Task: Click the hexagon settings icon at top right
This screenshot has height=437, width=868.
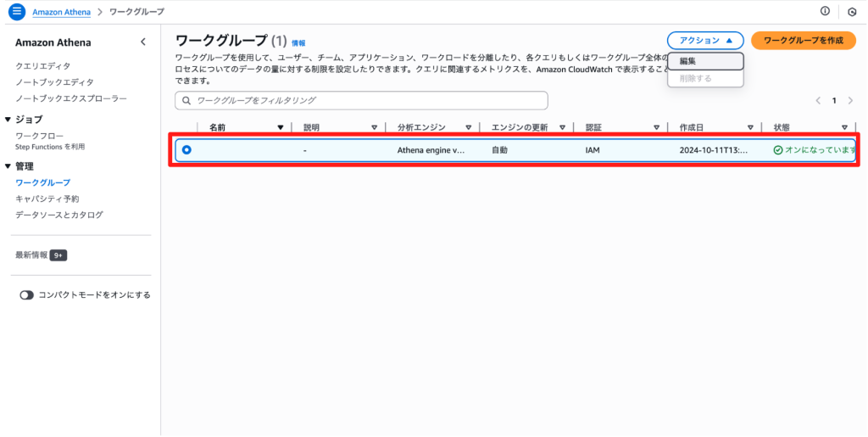Action: pyautogui.click(x=852, y=12)
